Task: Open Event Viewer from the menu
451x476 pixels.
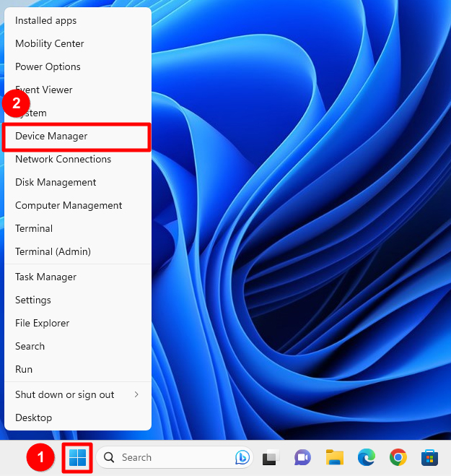Action: [78, 90]
